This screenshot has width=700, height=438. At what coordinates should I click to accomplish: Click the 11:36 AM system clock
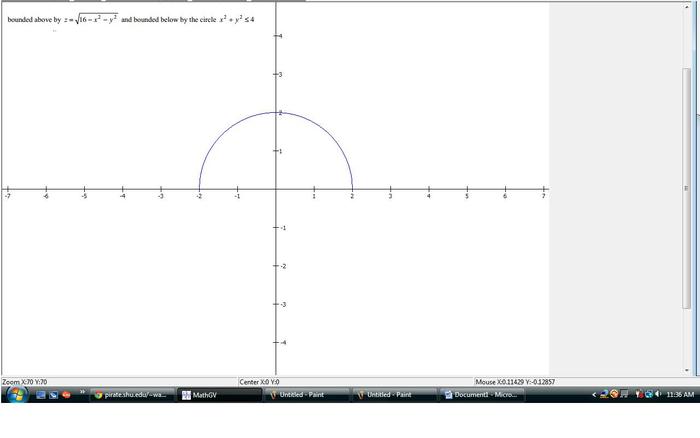point(680,395)
